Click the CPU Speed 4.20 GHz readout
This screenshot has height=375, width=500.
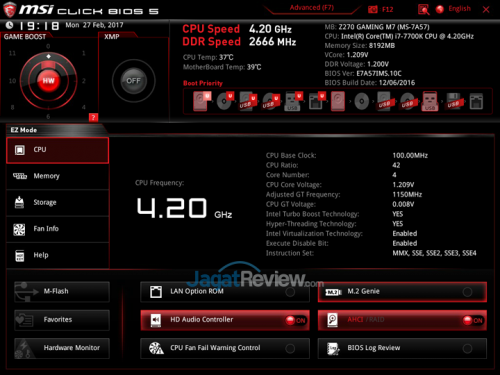point(237,29)
